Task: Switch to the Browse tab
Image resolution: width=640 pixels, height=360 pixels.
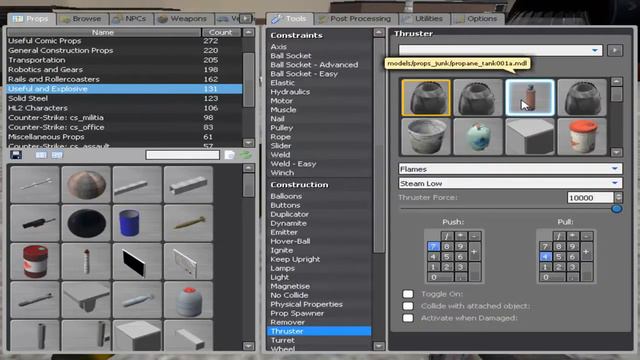Action: point(82,19)
